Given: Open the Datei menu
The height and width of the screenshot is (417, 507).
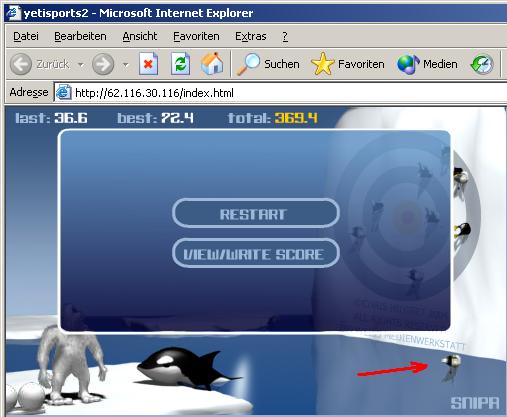Looking at the screenshot, I should (26, 36).
